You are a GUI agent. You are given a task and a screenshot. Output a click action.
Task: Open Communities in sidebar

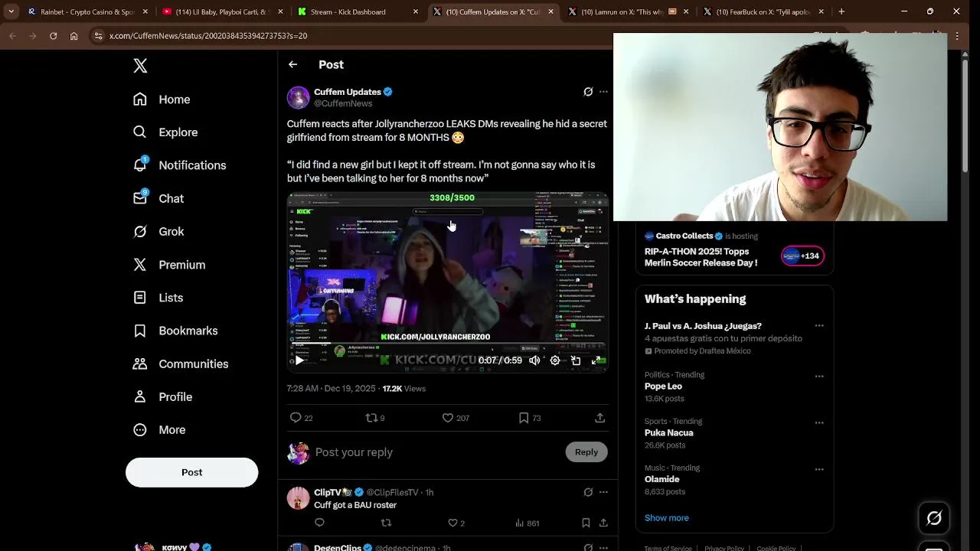[x=181, y=364]
